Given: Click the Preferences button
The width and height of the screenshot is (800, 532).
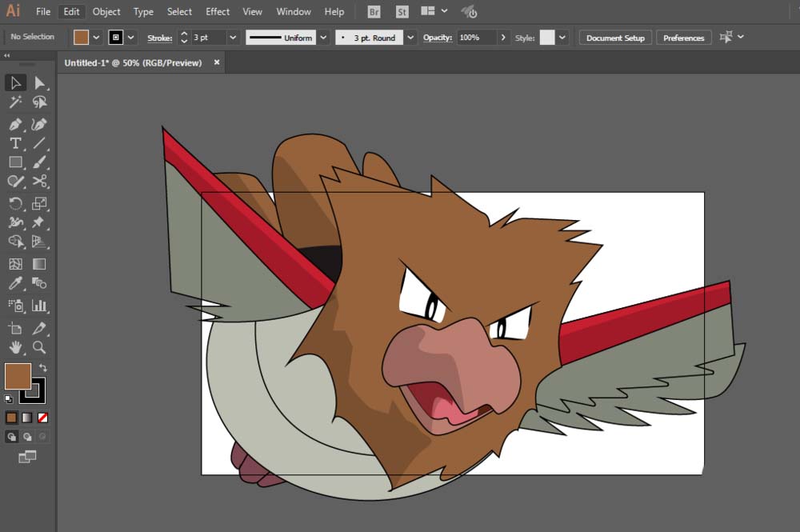Looking at the screenshot, I should (684, 38).
